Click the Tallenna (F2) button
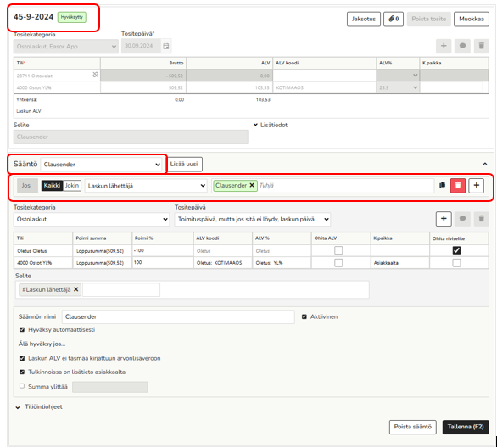The width and height of the screenshot is (497, 448). click(x=466, y=427)
